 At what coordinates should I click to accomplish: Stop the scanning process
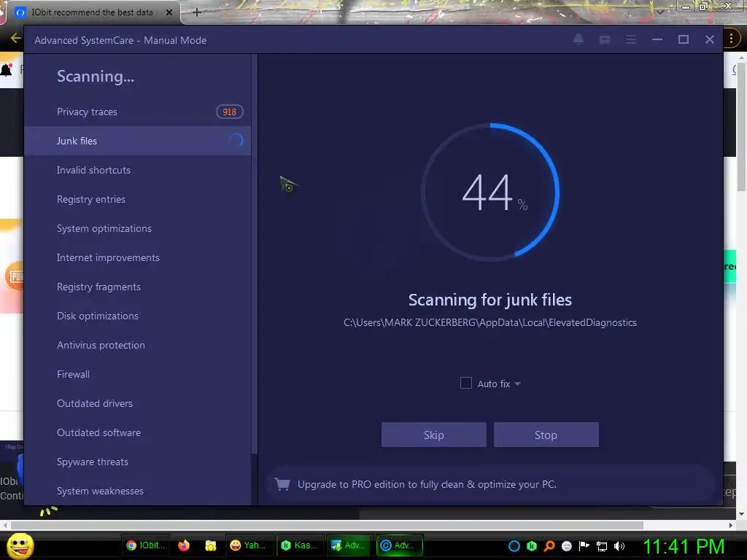(546, 435)
